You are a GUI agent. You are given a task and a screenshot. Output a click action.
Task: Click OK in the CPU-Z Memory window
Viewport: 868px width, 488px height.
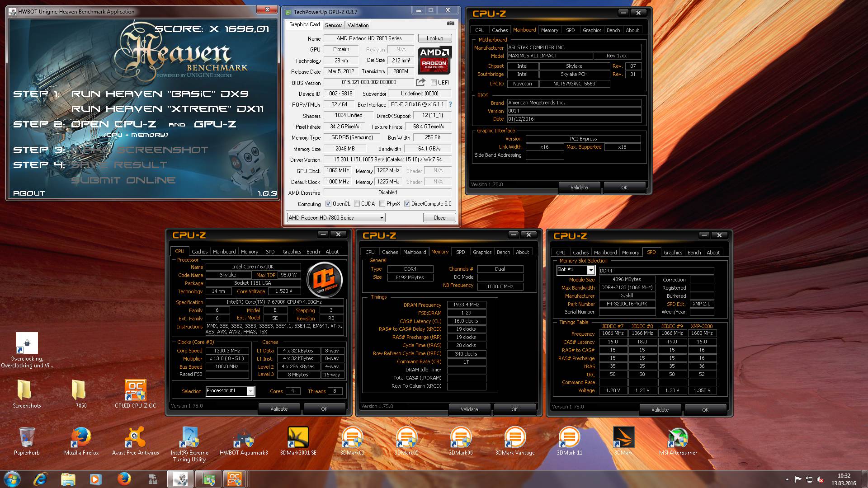coord(514,409)
